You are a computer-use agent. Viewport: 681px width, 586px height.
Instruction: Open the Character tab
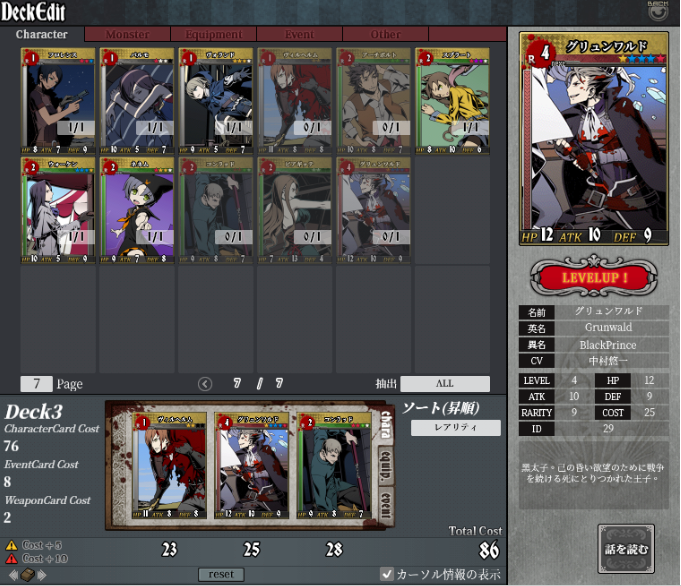[x=42, y=34]
